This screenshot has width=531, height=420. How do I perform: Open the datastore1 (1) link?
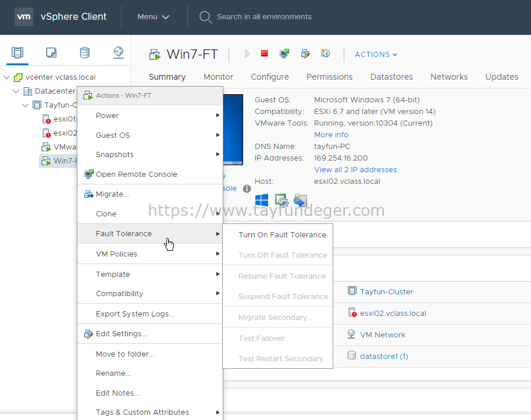pos(384,357)
